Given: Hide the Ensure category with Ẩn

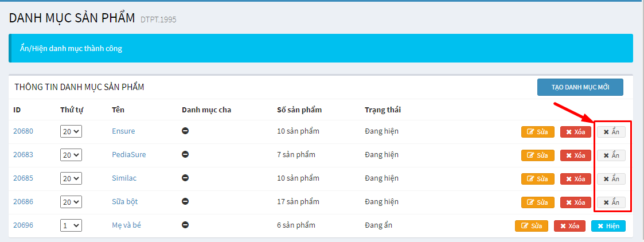Looking at the screenshot, I should [x=611, y=132].
